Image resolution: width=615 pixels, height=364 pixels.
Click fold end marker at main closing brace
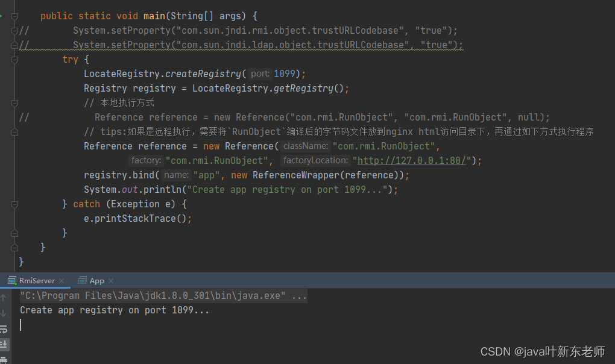tap(15, 248)
